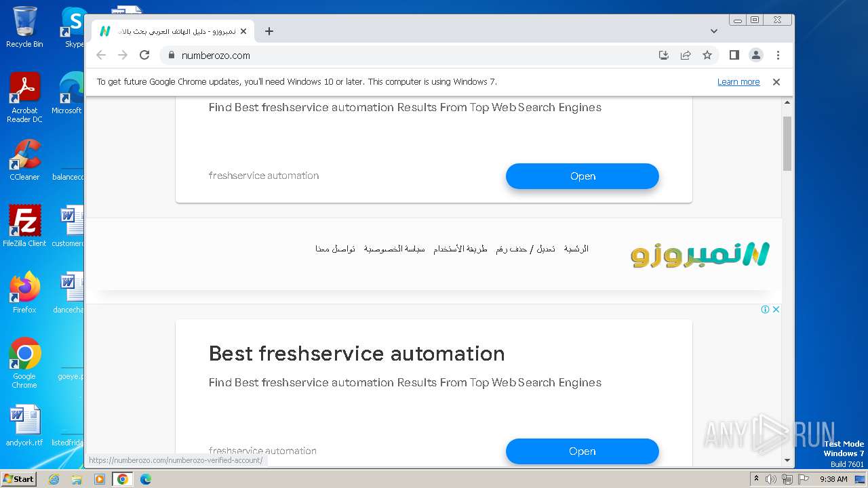Dismiss the Chrome update infobar
Image resolution: width=868 pixels, height=488 pixels.
(x=776, y=82)
